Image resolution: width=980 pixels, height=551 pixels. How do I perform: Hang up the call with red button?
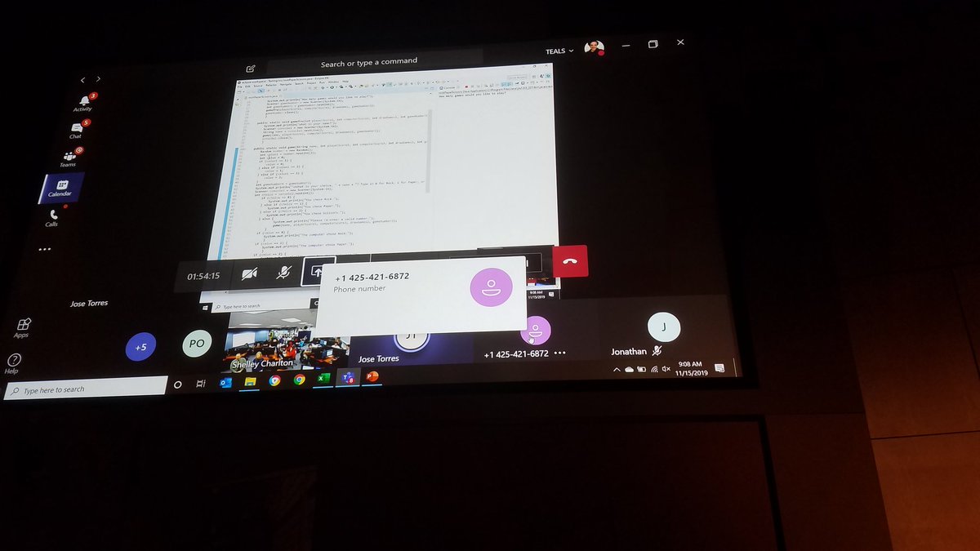[x=570, y=261]
